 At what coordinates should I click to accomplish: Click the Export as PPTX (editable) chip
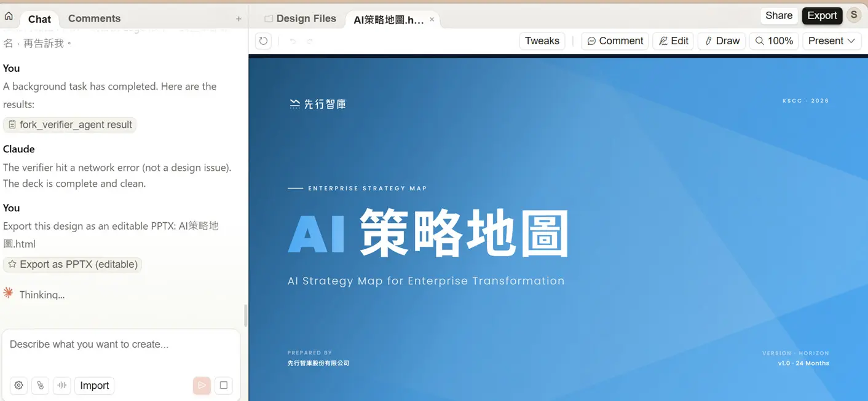tap(73, 265)
